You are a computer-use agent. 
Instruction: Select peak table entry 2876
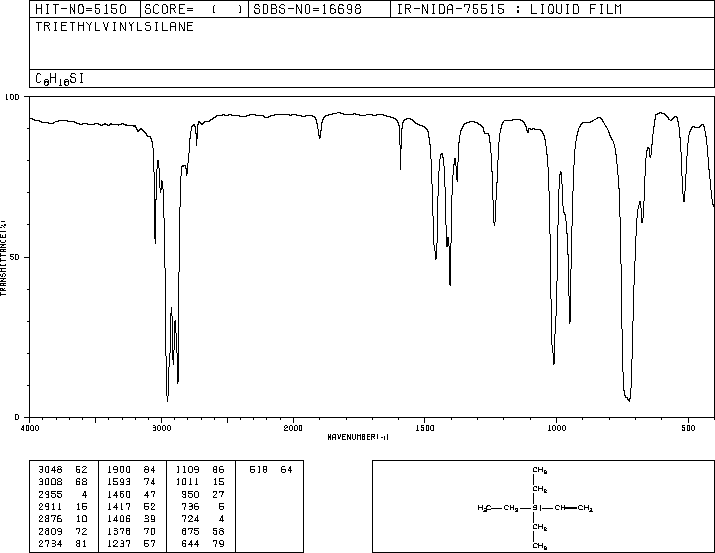[x=51, y=519]
